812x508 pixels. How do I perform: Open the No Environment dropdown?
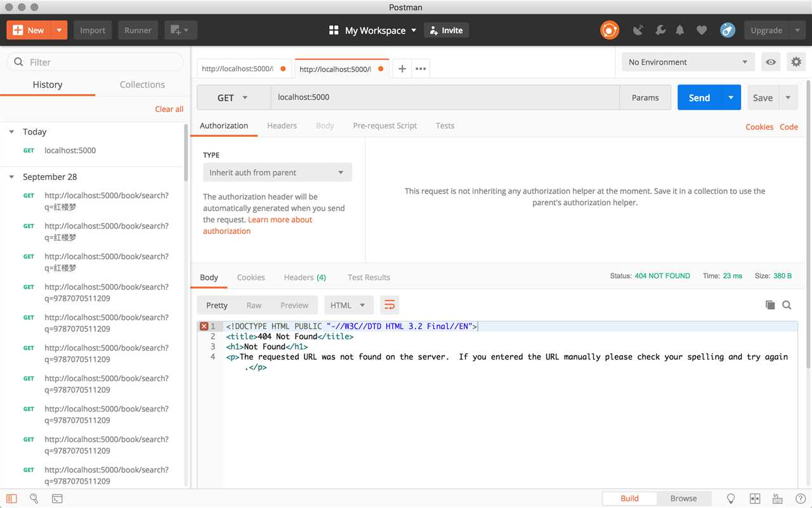coord(688,62)
